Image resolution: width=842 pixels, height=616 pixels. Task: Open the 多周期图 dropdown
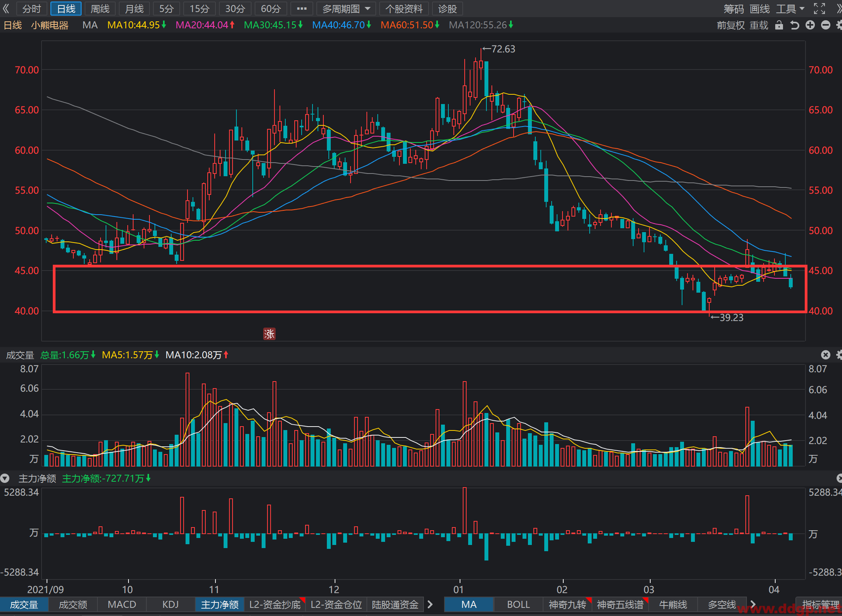coord(346,9)
